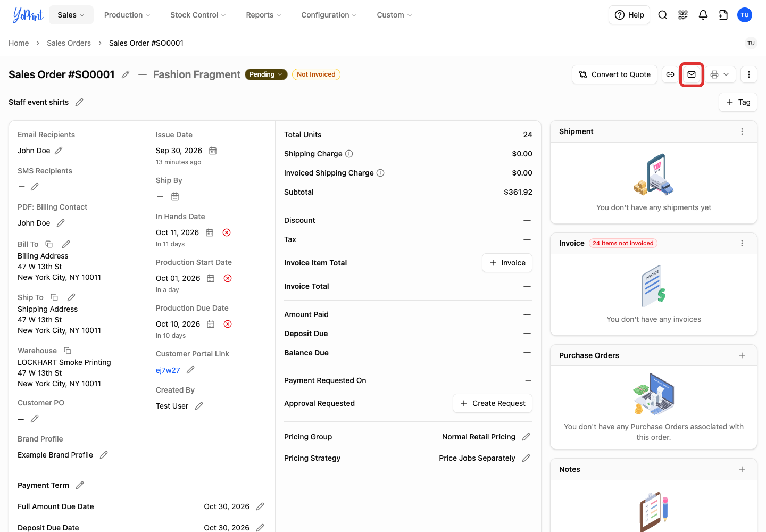This screenshot has width=766, height=532.
Task: Open the Shipment panel options menu
Action: pos(742,131)
